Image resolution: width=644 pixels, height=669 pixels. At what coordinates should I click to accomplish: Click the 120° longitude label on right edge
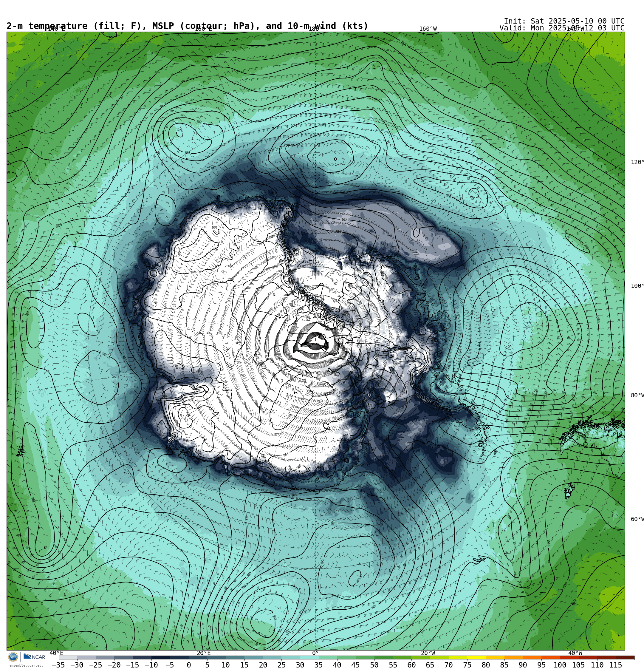click(637, 162)
